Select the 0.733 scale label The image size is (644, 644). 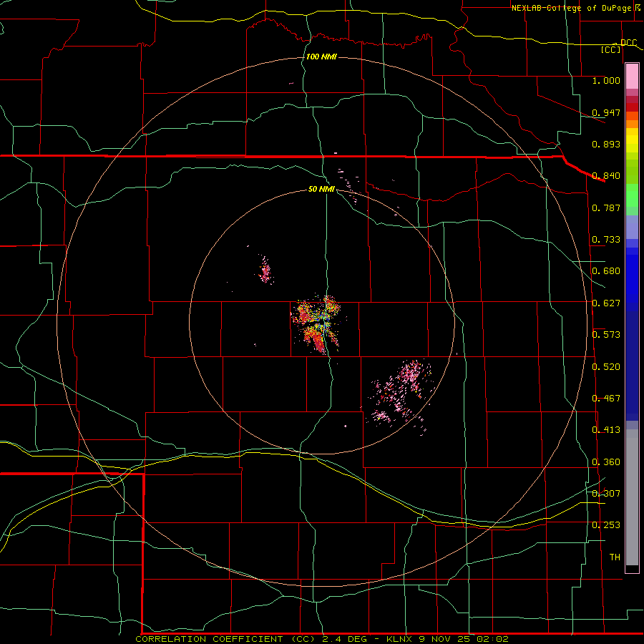(x=606, y=240)
